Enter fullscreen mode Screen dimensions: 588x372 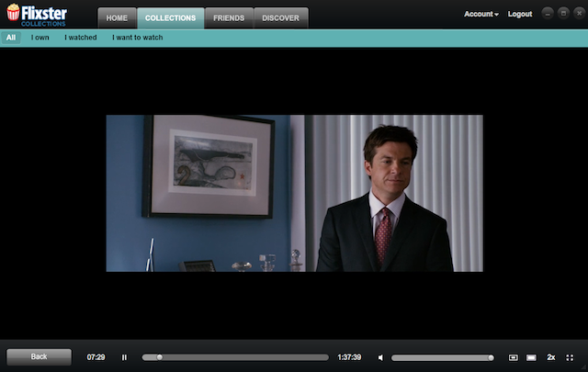pos(570,357)
